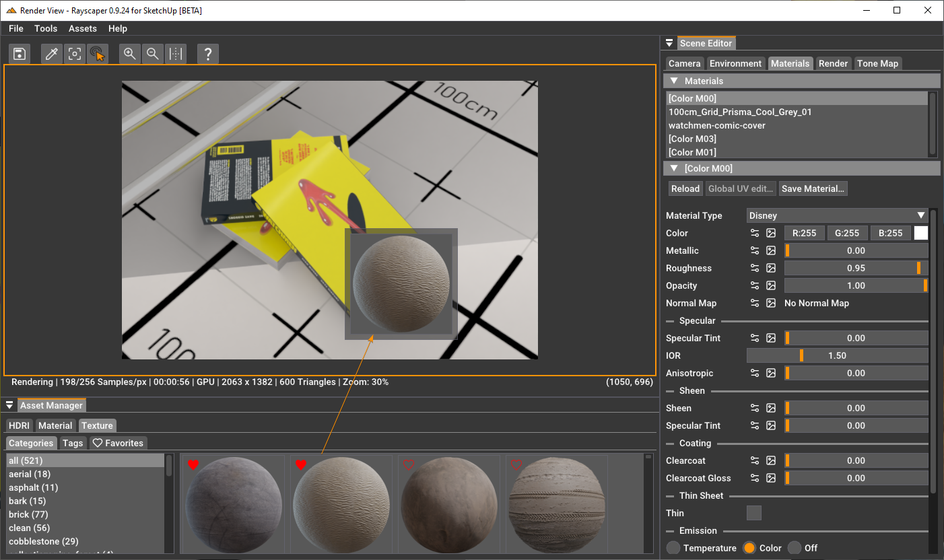Image resolution: width=944 pixels, height=560 pixels.
Task: Favorite the brown plaster sphere heart
Action: tap(409, 464)
